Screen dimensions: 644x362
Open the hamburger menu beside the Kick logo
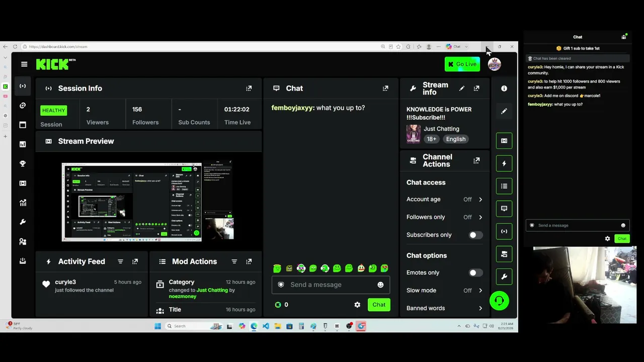click(x=24, y=64)
